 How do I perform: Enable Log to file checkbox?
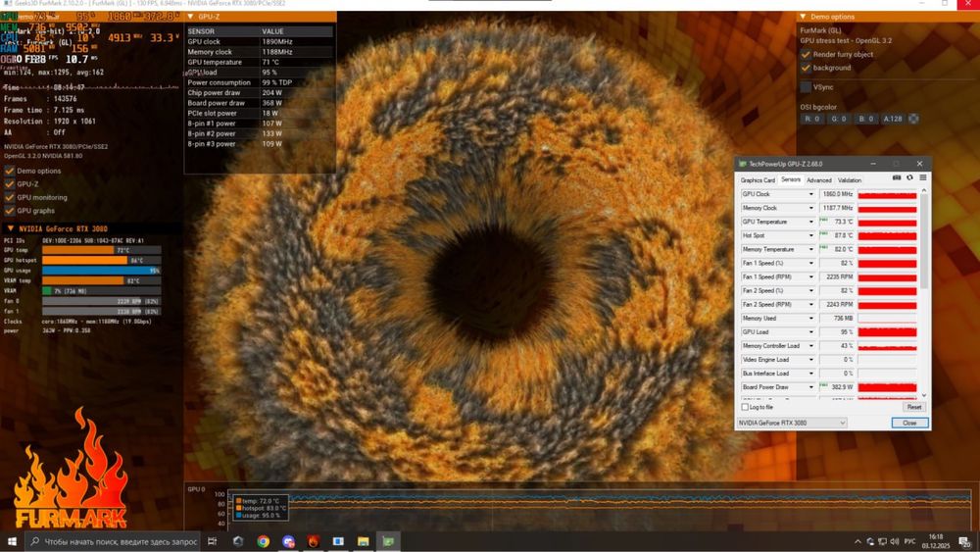(745, 407)
